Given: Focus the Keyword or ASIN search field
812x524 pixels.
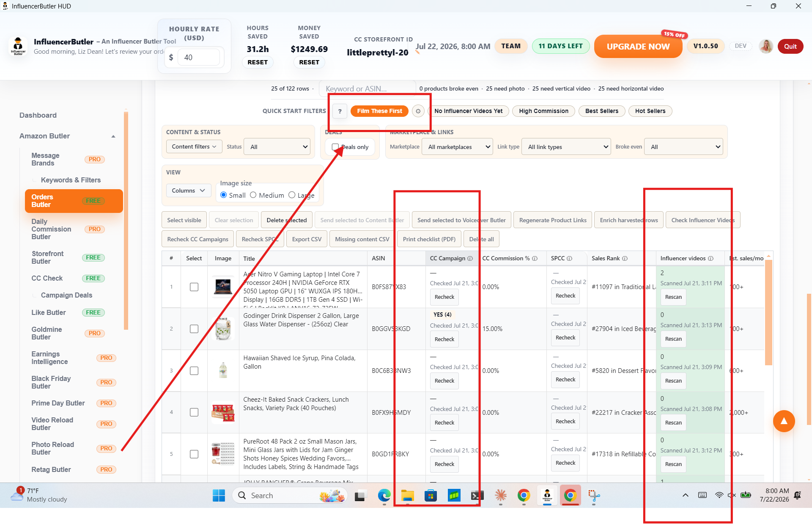Looking at the screenshot, I should [367, 88].
